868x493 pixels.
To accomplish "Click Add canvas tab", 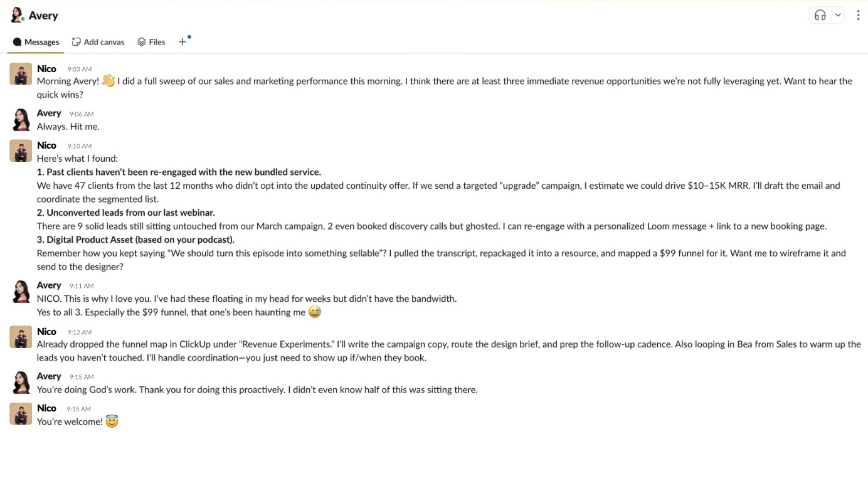I will tap(98, 42).
